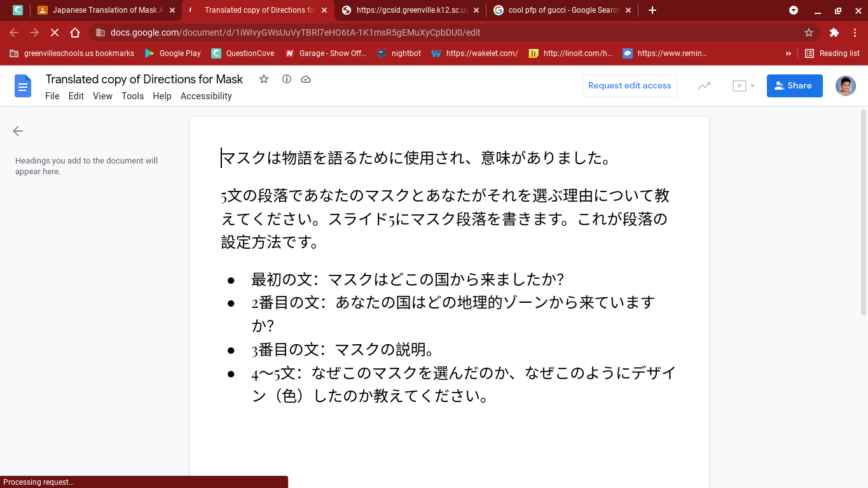
Task: Open the Reading list
Action: click(832, 53)
